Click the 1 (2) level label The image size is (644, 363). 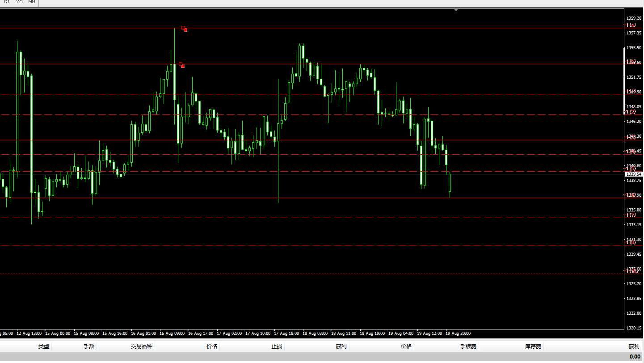coord(631,112)
